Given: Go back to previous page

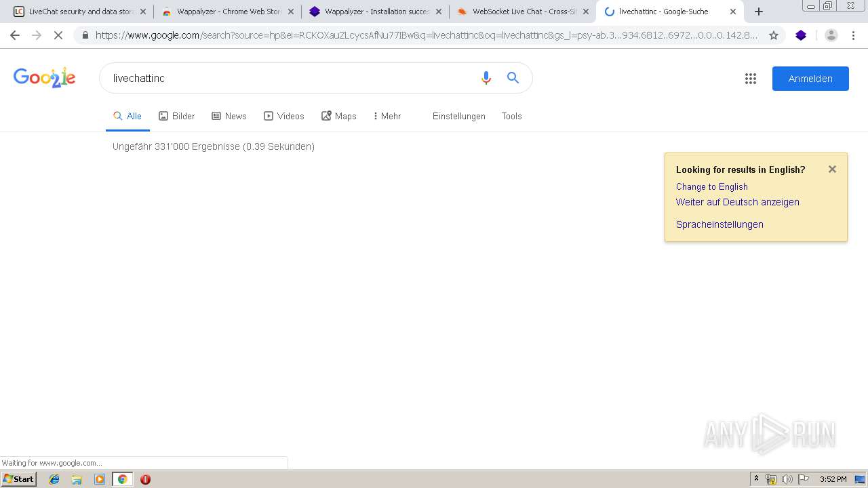Looking at the screenshot, I should pos(15,35).
